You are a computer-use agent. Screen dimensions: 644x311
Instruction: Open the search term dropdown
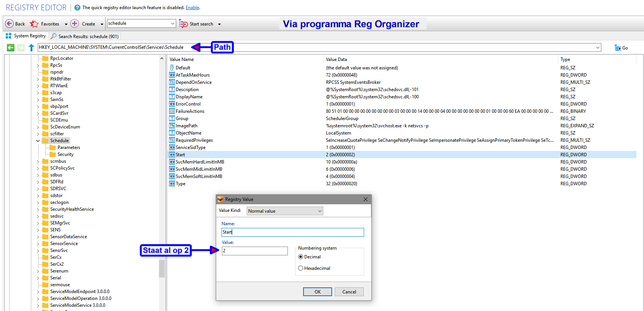pyautogui.click(x=172, y=24)
